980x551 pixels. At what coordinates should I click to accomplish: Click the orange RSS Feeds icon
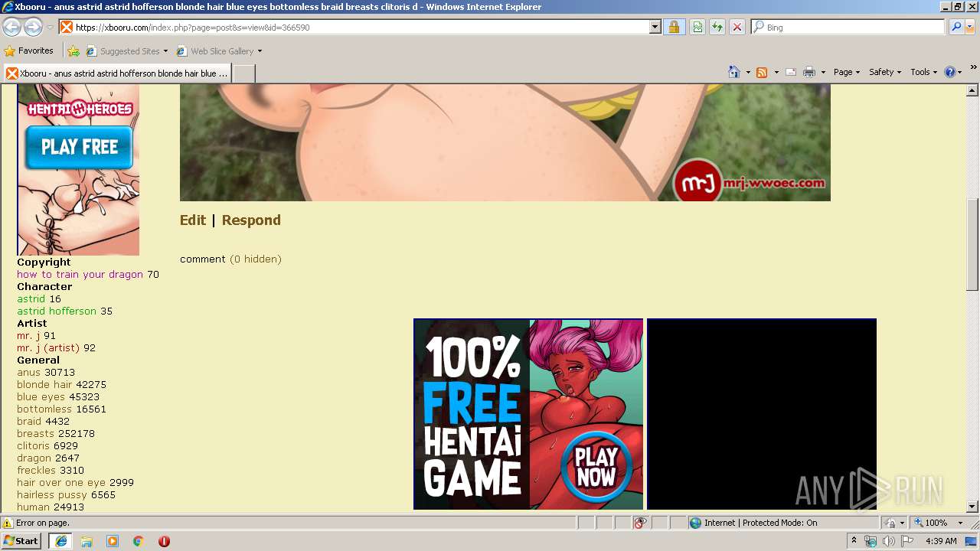(762, 72)
